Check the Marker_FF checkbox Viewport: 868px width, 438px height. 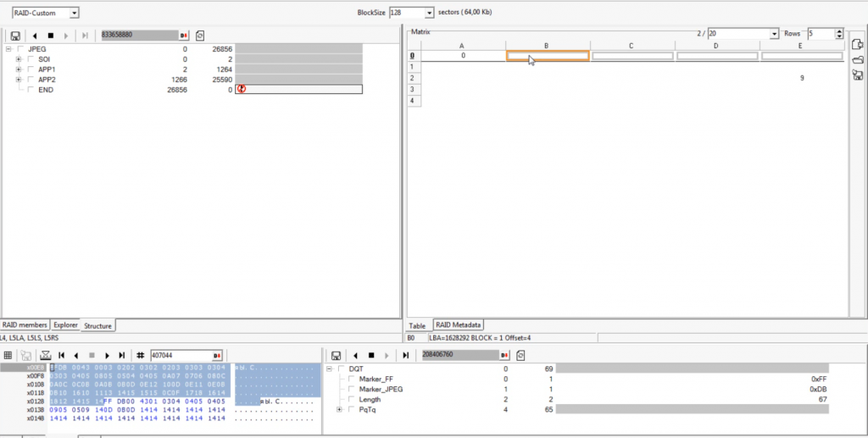pos(353,379)
